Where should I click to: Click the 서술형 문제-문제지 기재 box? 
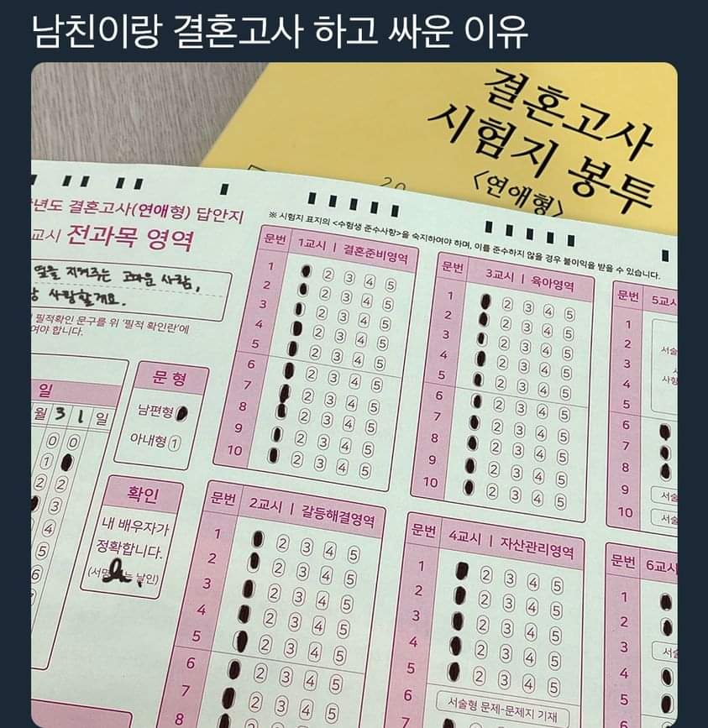click(x=503, y=709)
